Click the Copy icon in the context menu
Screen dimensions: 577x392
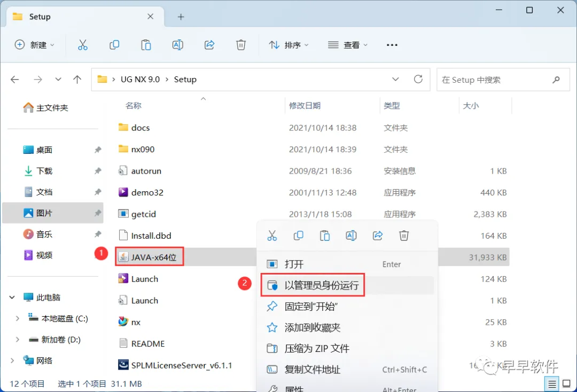[x=299, y=236]
